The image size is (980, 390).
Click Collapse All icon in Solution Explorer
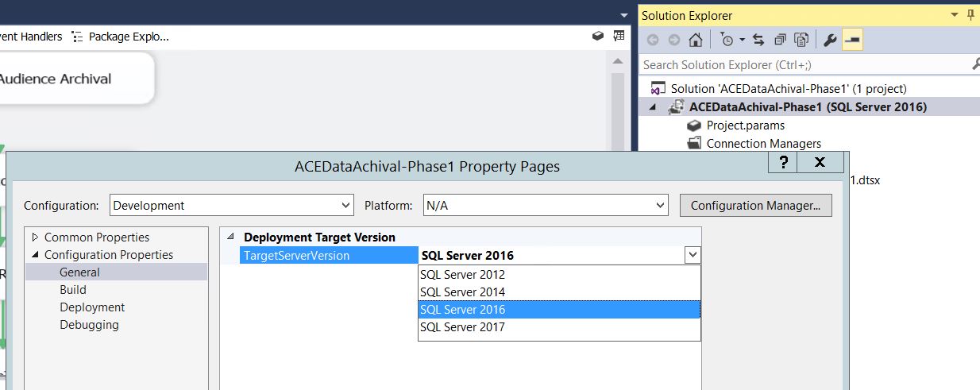[780, 40]
